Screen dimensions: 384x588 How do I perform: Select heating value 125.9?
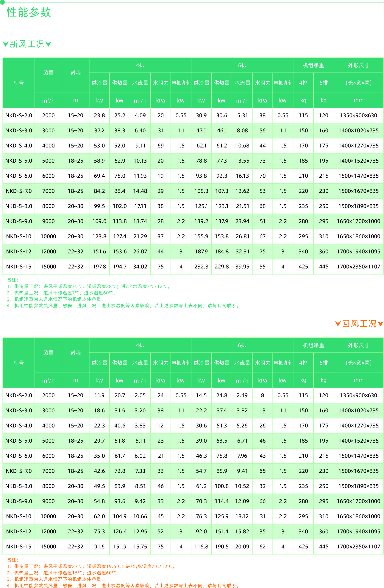tap(222, 516)
